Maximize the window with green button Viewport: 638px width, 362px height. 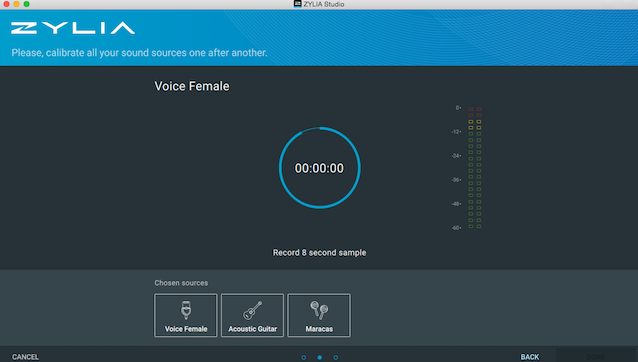pos(26,4)
